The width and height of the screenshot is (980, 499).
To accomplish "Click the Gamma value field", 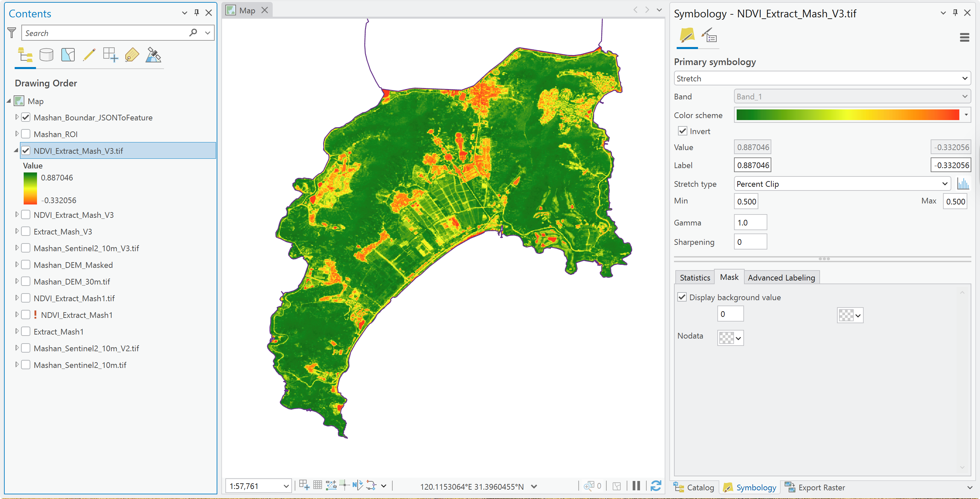I will (x=750, y=222).
